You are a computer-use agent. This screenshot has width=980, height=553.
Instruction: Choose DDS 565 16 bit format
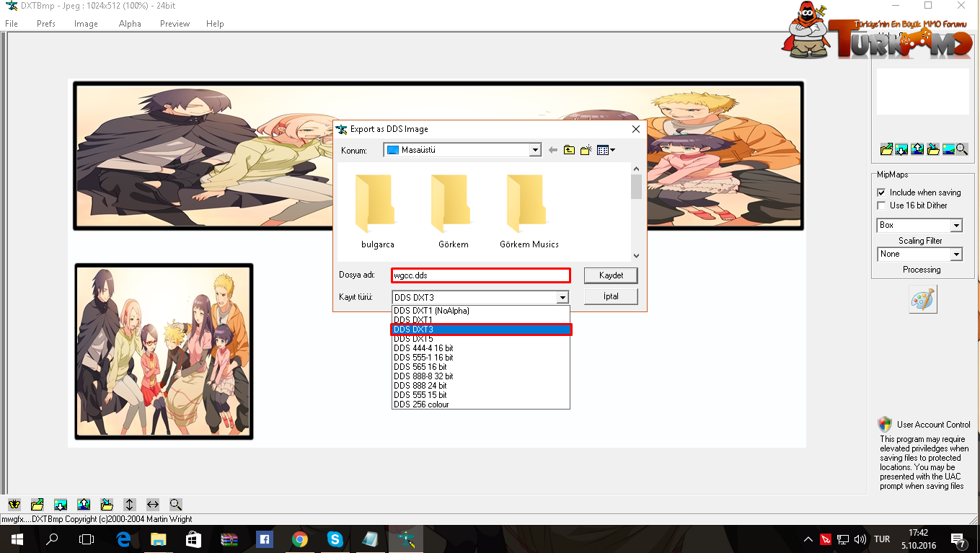(x=481, y=367)
